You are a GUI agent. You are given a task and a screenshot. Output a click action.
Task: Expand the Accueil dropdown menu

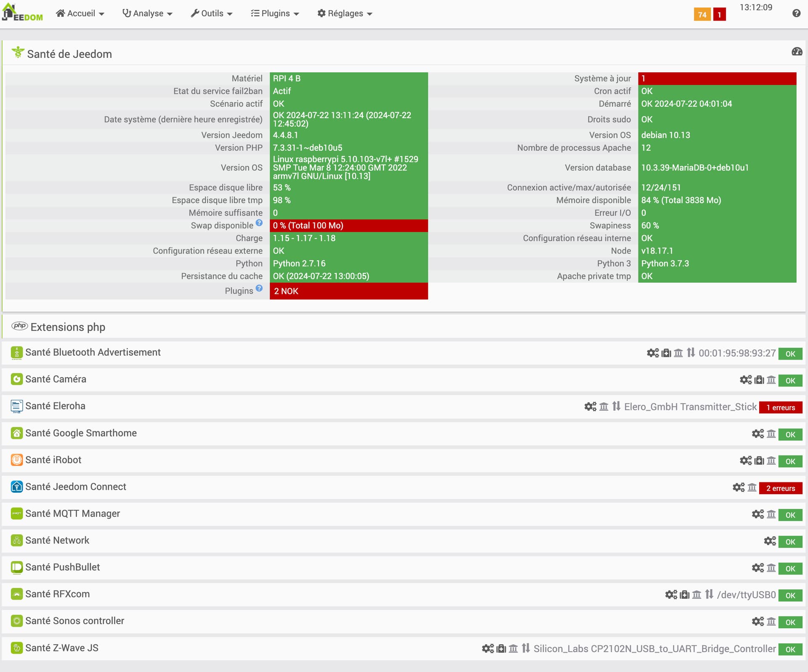pyautogui.click(x=80, y=13)
